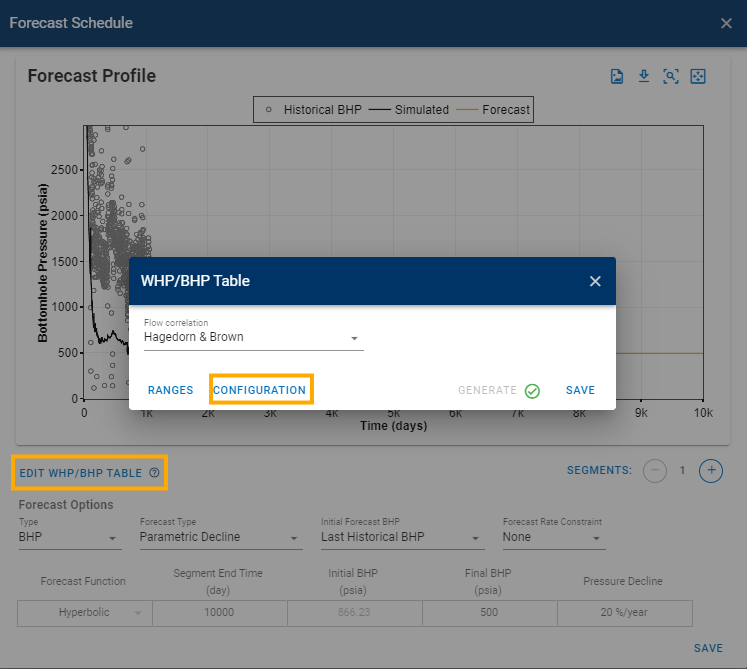Screen dimensions: 747x669
Task: Click the Forecast Profile heading
Action: 91,76
